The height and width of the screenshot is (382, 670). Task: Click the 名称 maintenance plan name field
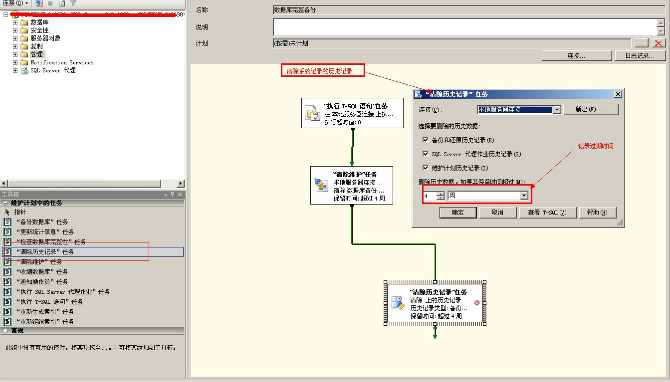(x=469, y=9)
